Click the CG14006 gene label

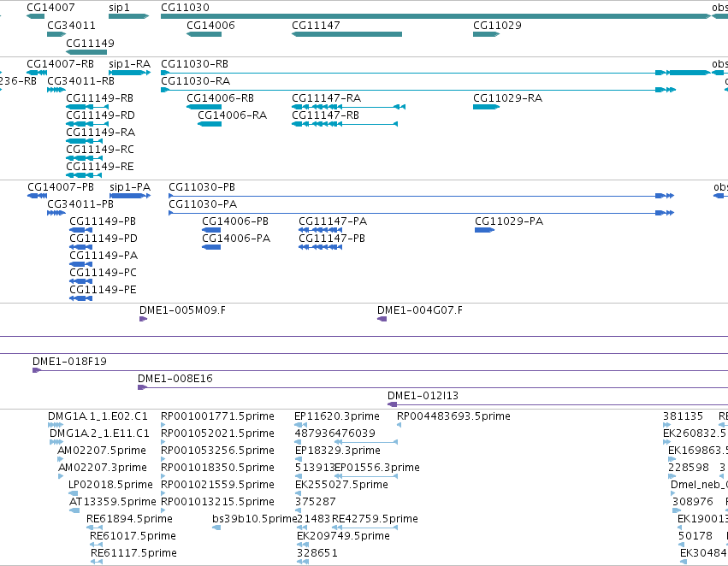coord(210,25)
